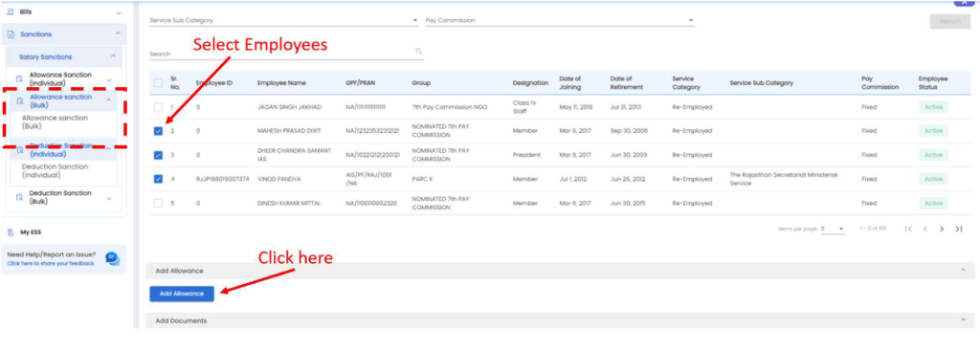Uncheck the box for VINOD PANDYA

(158, 180)
